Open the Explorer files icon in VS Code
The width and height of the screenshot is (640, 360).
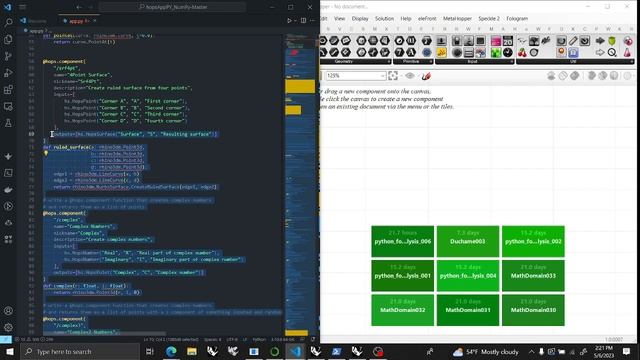point(8,40)
